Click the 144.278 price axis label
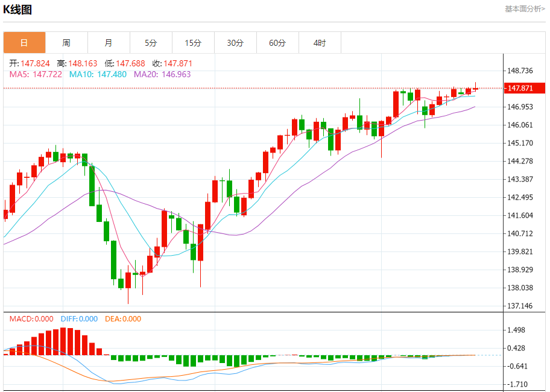 [520, 161]
